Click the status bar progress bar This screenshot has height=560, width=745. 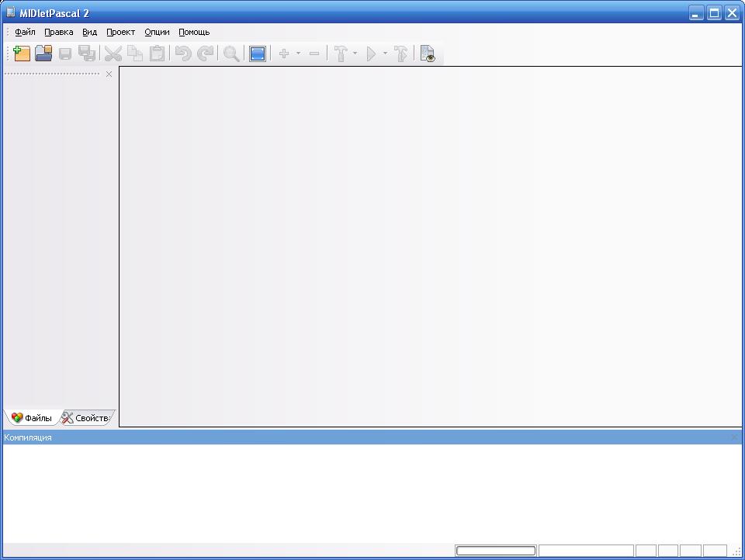(x=496, y=551)
